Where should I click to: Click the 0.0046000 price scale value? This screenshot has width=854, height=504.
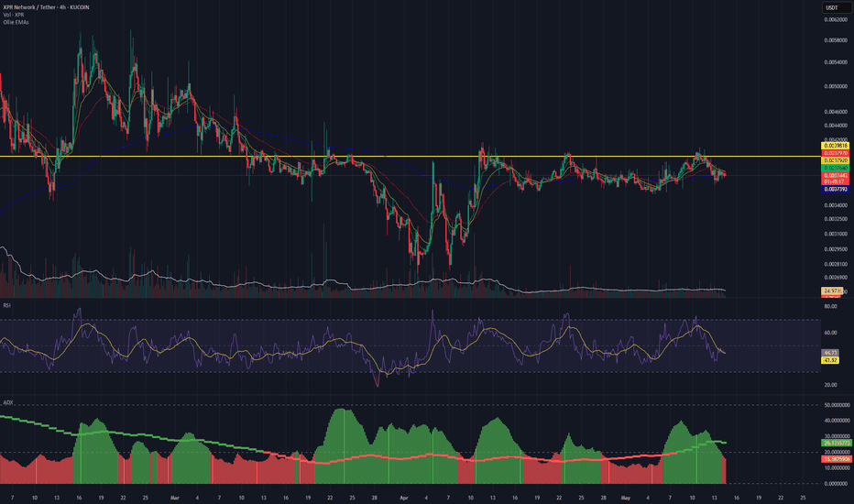tap(836, 112)
